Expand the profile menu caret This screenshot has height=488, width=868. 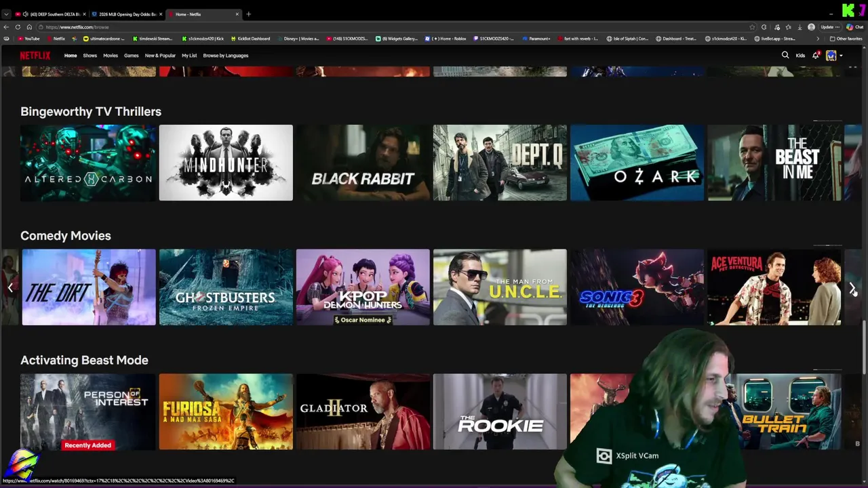(841, 56)
